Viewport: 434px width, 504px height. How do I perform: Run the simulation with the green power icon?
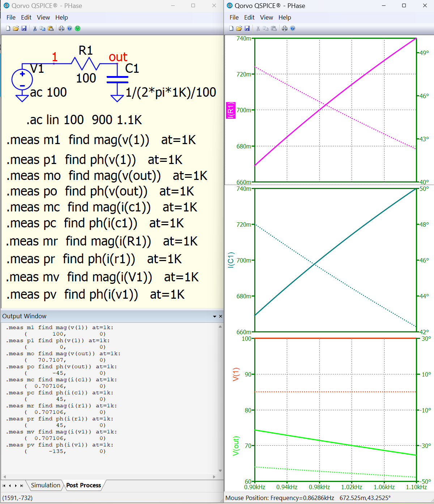pos(77,28)
